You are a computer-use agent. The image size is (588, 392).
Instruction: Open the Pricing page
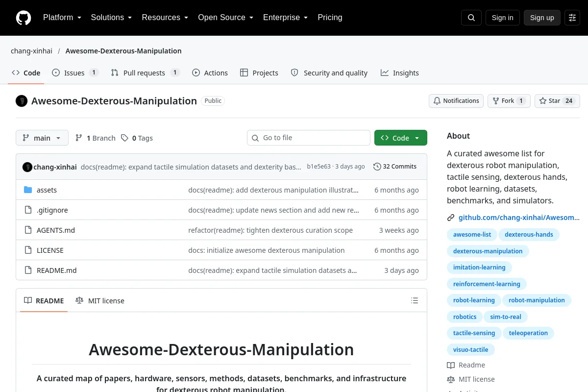[x=330, y=18]
